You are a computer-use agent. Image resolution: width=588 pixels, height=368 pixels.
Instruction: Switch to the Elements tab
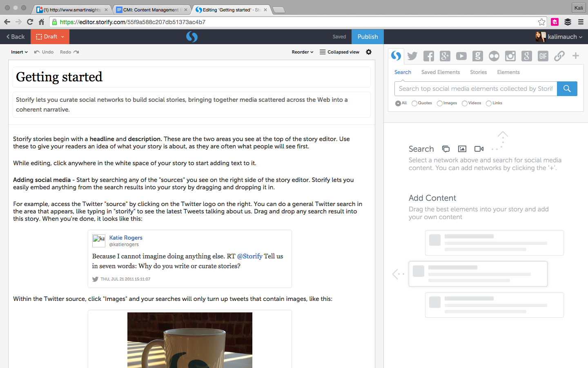pos(508,72)
